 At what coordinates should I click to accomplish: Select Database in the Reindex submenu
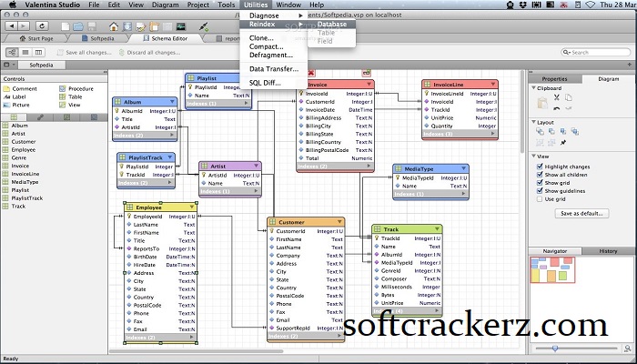pos(332,25)
